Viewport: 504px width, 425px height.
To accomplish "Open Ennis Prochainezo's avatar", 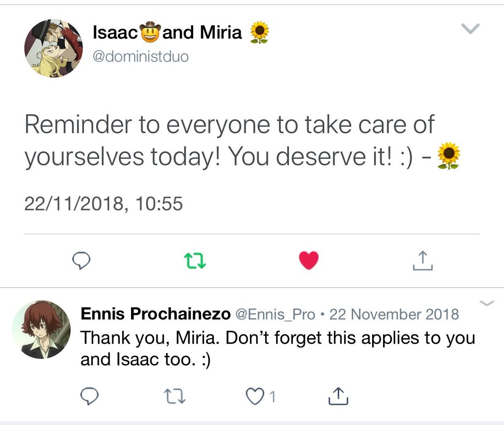I will click(41, 329).
